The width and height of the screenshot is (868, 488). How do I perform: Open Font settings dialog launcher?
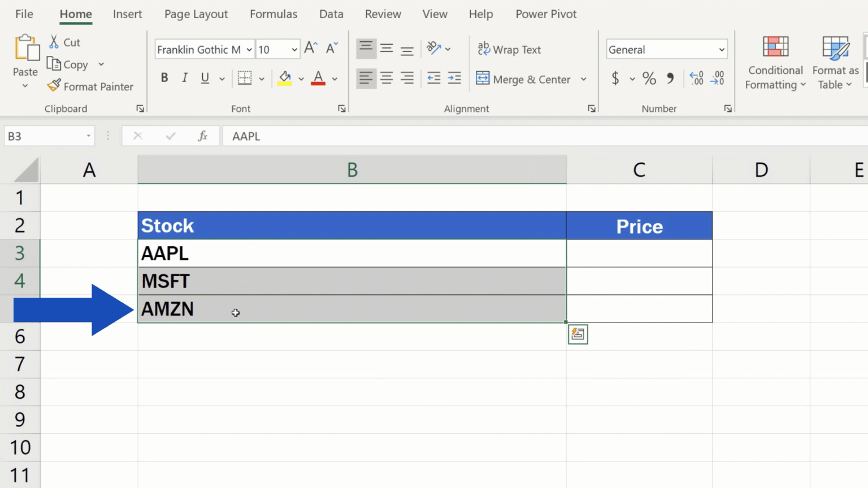(342, 108)
